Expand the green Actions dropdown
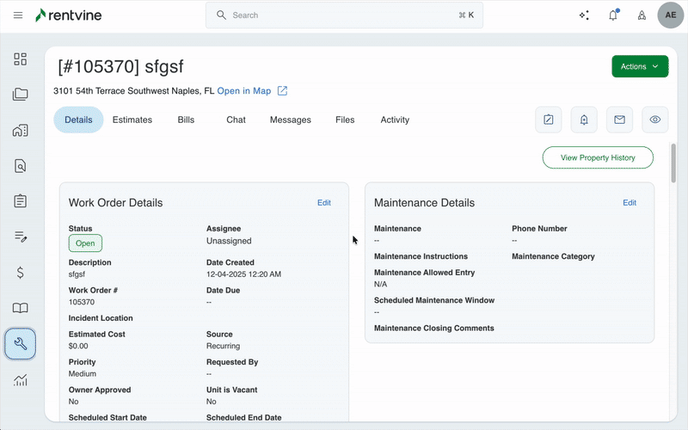Screen dimensions: 688x430 [x=639, y=66]
